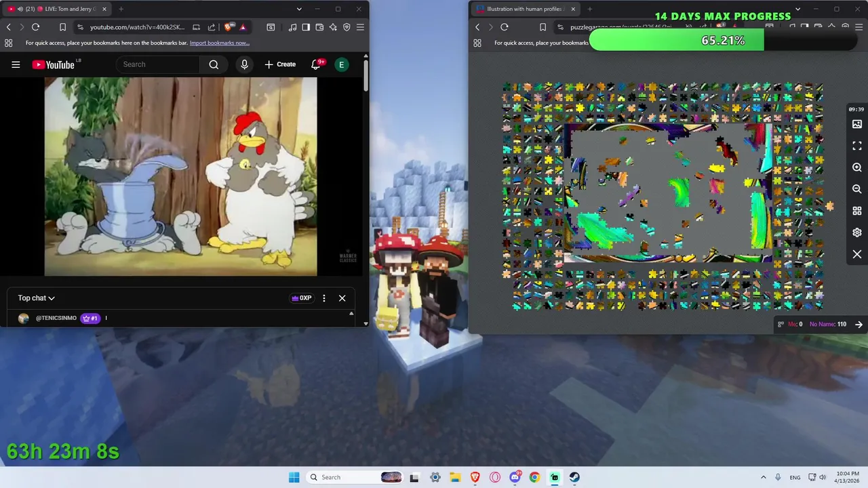Image resolution: width=868 pixels, height=488 pixels.
Task: Click the Tom and Jerry video player
Action: coord(180,176)
